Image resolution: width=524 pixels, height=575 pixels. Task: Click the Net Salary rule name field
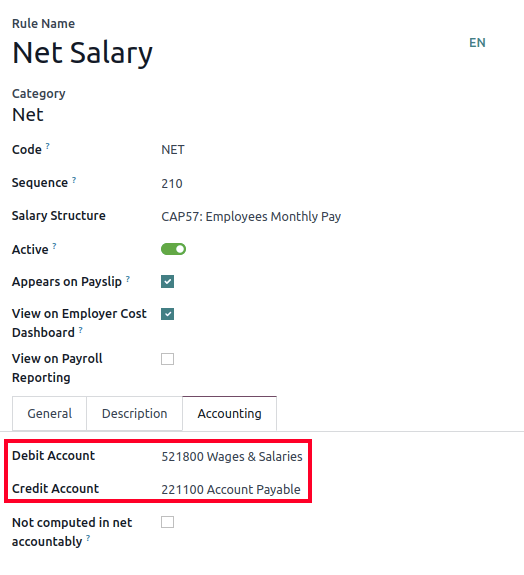83,53
